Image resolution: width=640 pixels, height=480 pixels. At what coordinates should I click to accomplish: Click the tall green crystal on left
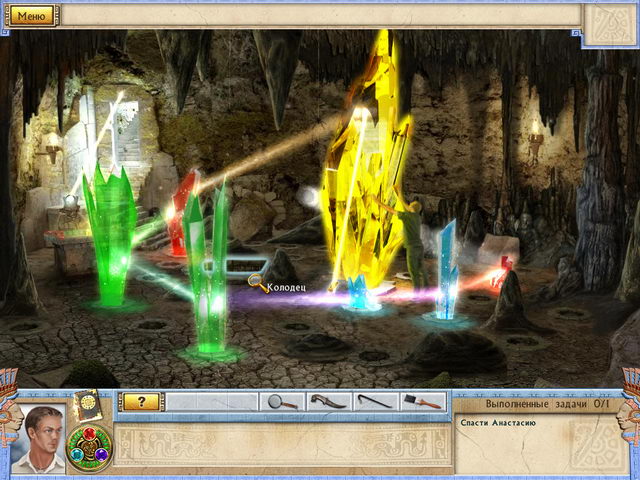coord(109,230)
